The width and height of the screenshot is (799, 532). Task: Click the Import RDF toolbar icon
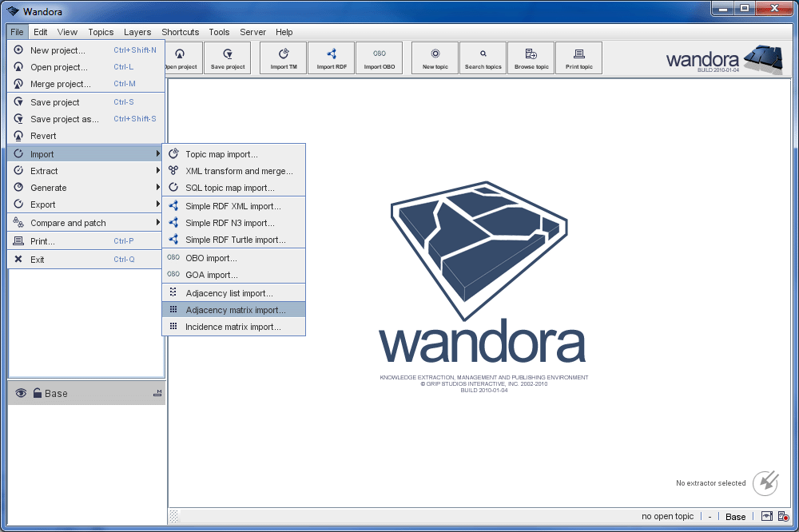(332, 58)
